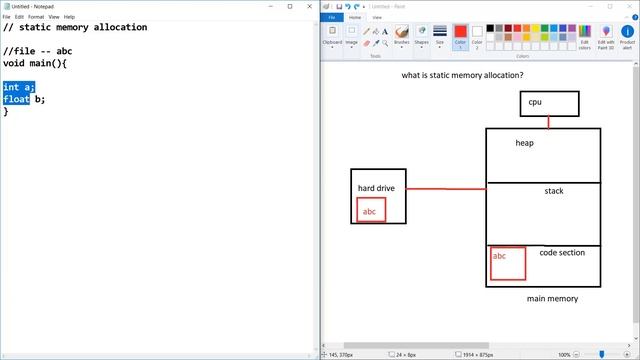The image size is (640, 360).
Task: Click the Paint vertical scroll down arrow
Action: coord(636,338)
